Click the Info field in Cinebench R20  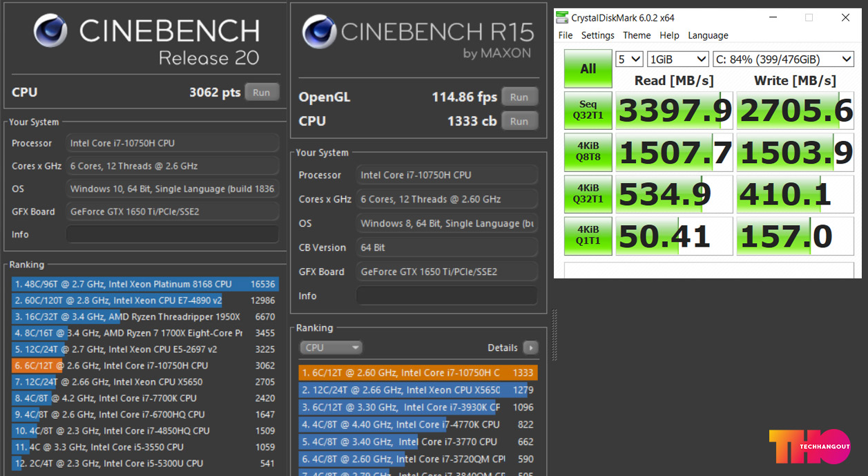point(173,234)
